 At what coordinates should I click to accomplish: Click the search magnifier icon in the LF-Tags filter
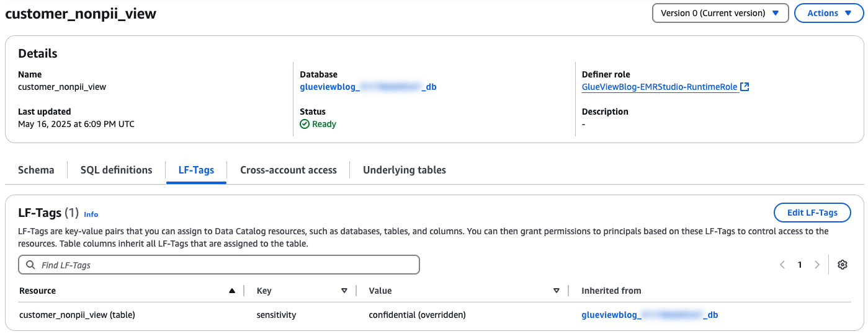(x=30, y=265)
